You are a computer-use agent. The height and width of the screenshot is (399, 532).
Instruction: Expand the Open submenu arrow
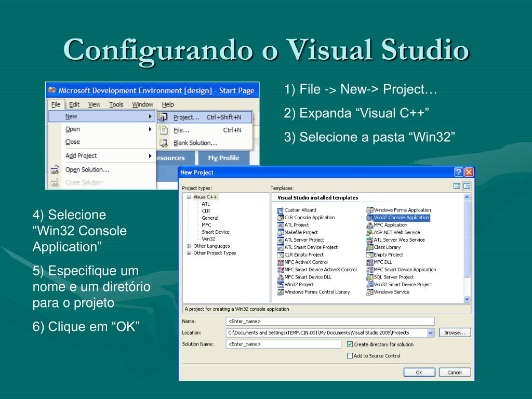click(x=150, y=129)
